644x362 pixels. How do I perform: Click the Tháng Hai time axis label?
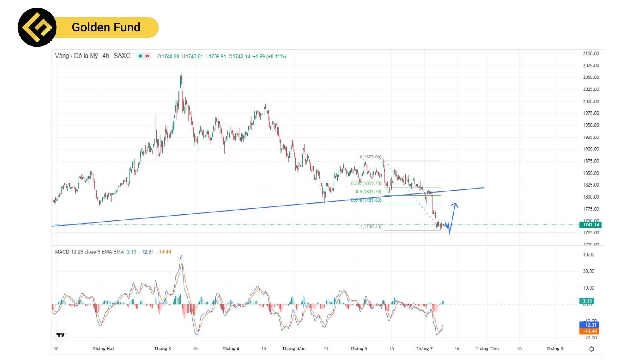pyautogui.click(x=103, y=349)
